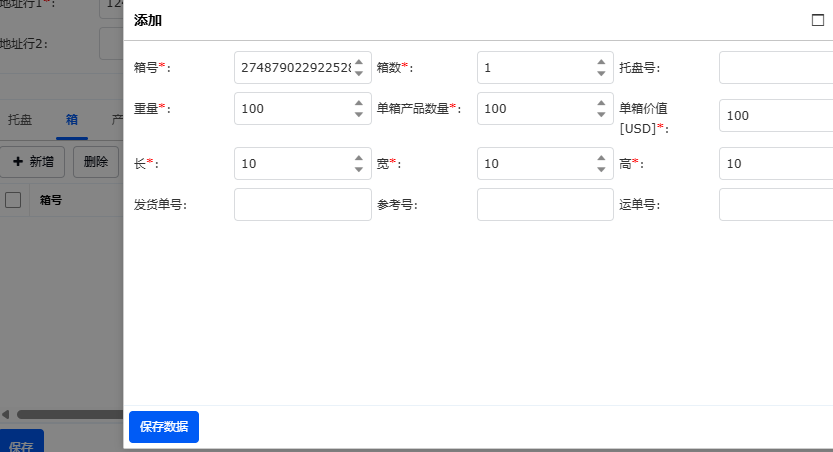Decrease the 箱数 value with down arrow

point(601,73)
